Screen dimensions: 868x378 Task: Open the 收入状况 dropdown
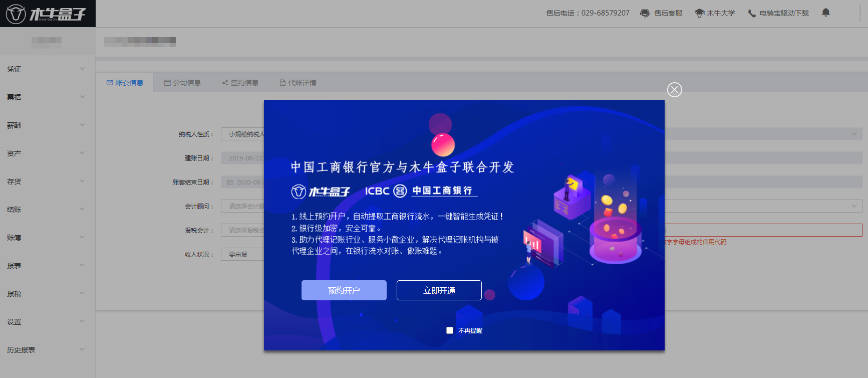click(x=242, y=255)
